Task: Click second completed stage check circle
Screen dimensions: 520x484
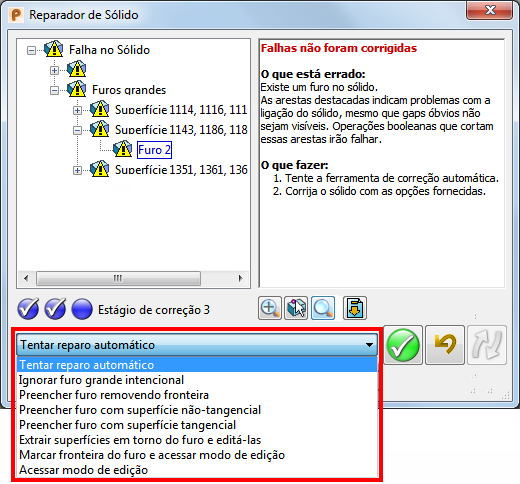Action: point(55,309)
